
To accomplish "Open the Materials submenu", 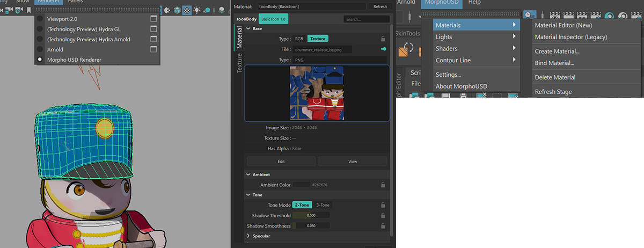I will click(x=477, y=25).
